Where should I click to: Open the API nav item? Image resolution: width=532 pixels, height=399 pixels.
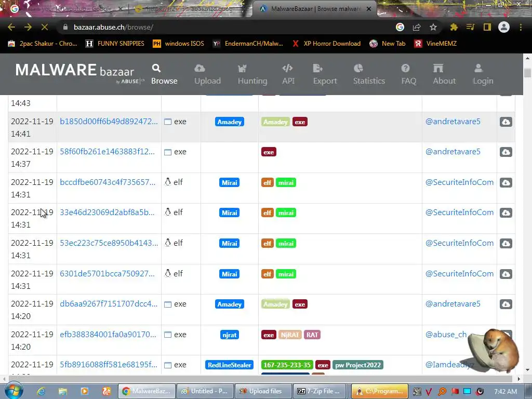click(x=288, y=75)
